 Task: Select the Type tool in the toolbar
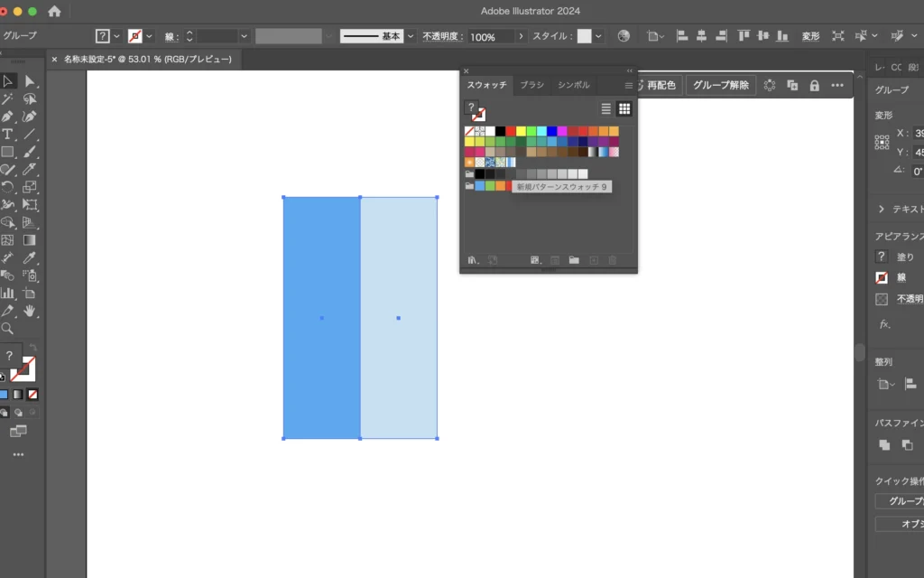pos(7,135)
